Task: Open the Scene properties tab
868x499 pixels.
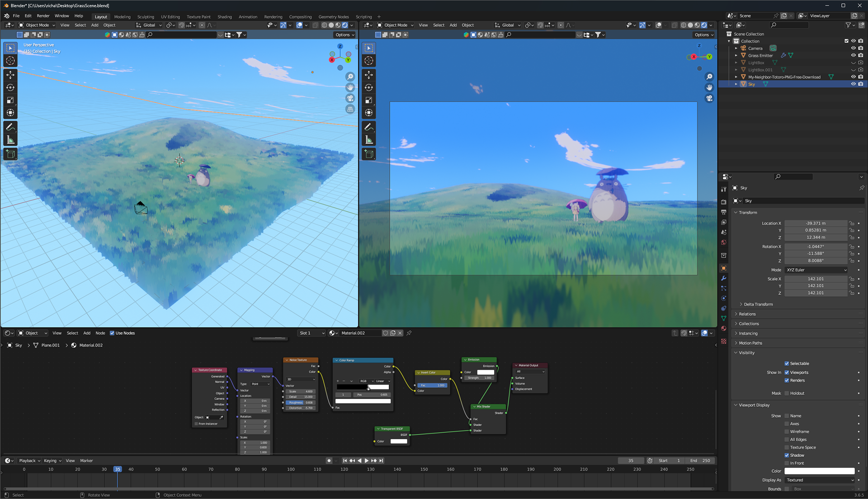Action: [723, 232]
